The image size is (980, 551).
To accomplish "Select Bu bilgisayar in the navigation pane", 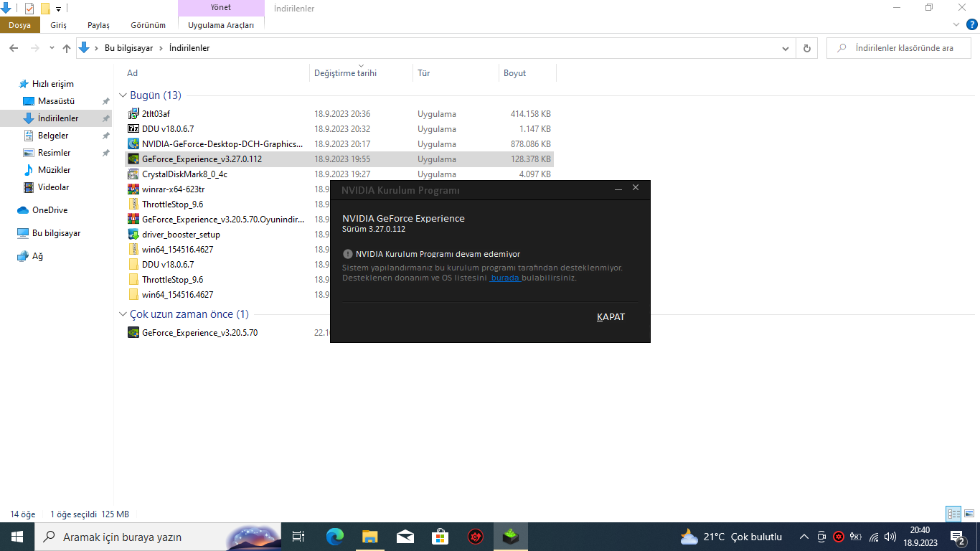I will pos(56,233).
